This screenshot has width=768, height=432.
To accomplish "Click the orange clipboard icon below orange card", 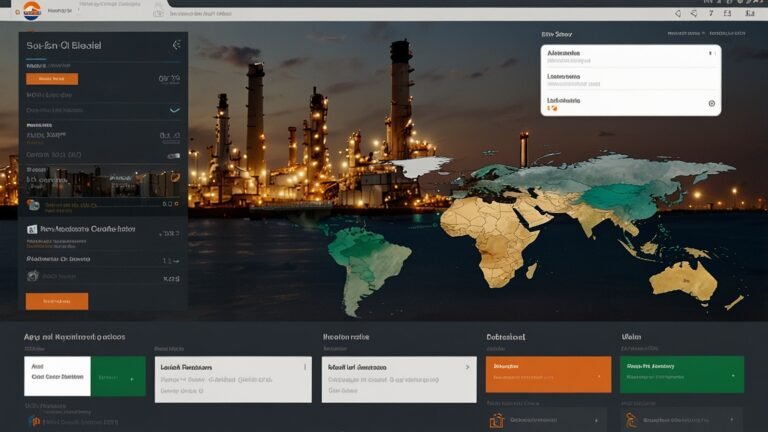I will pyautogui.click(x=496, y=420).
